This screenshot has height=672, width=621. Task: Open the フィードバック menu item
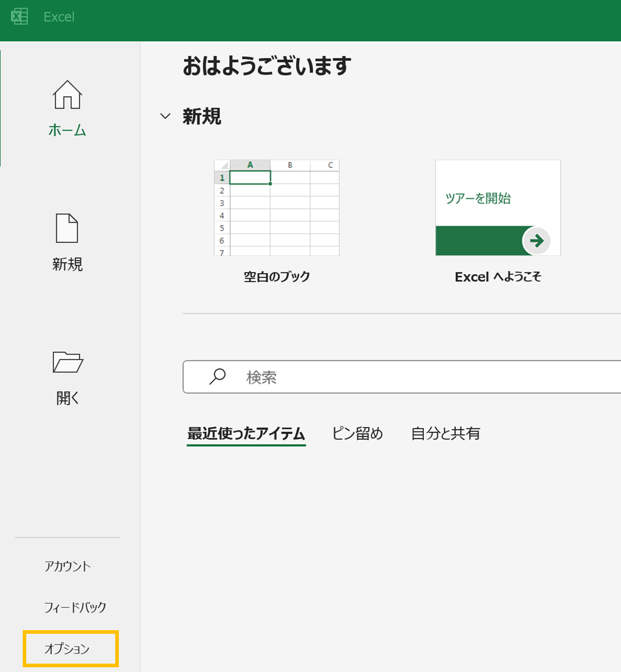(x=75, y=607)
